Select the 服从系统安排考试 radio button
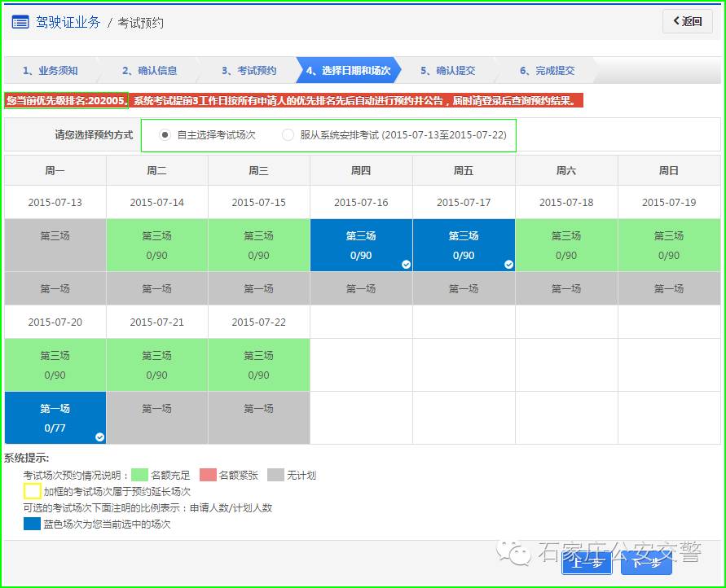This screenshot has height=588, width=726. click(287, 134)
